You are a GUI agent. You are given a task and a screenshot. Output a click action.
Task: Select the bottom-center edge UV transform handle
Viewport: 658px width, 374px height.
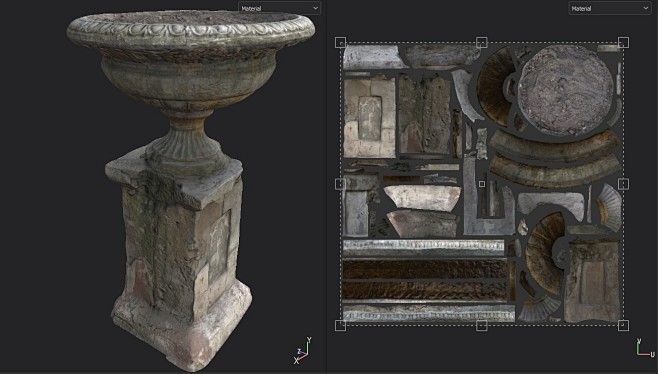pos(482,325)
